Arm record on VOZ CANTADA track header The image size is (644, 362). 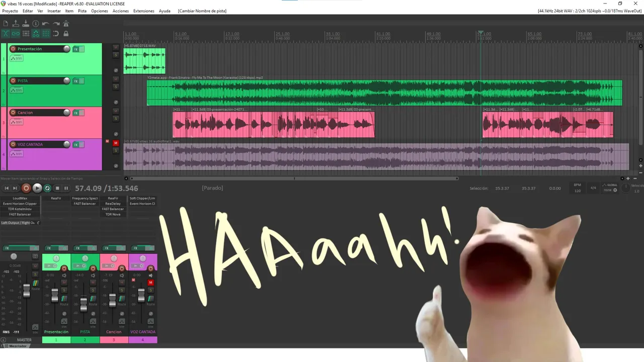(x=13, y=144)
